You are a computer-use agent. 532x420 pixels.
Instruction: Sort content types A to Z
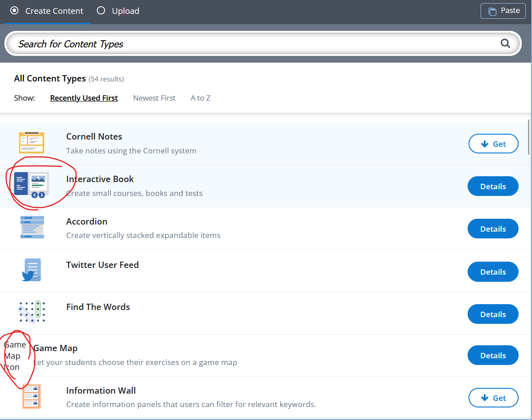pyautogui.click(x=200, y=98)
